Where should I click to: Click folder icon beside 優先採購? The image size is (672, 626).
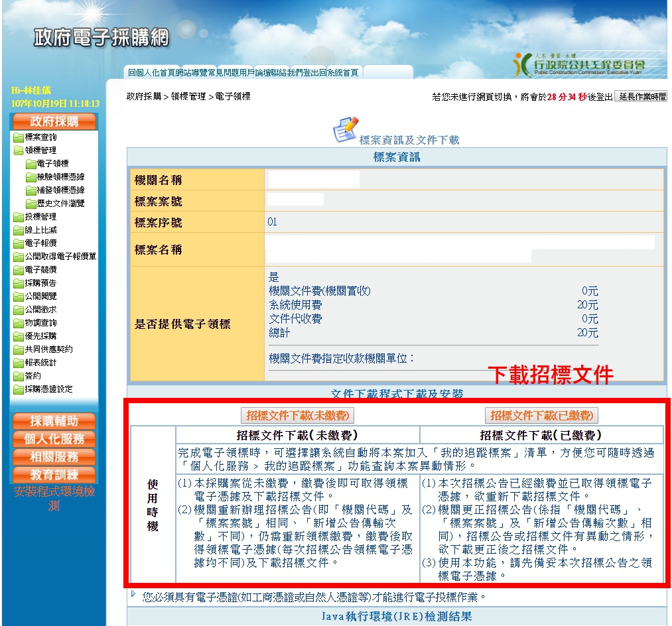19,336
